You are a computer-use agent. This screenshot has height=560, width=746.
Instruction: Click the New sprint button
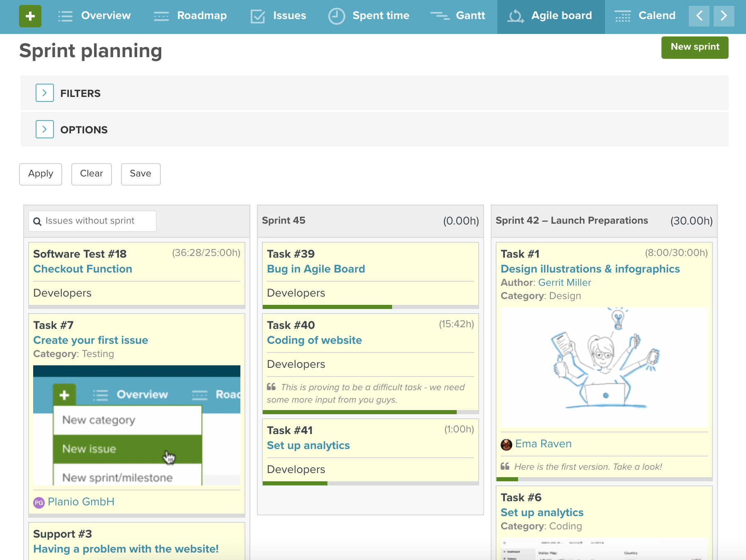click(695, 47)
